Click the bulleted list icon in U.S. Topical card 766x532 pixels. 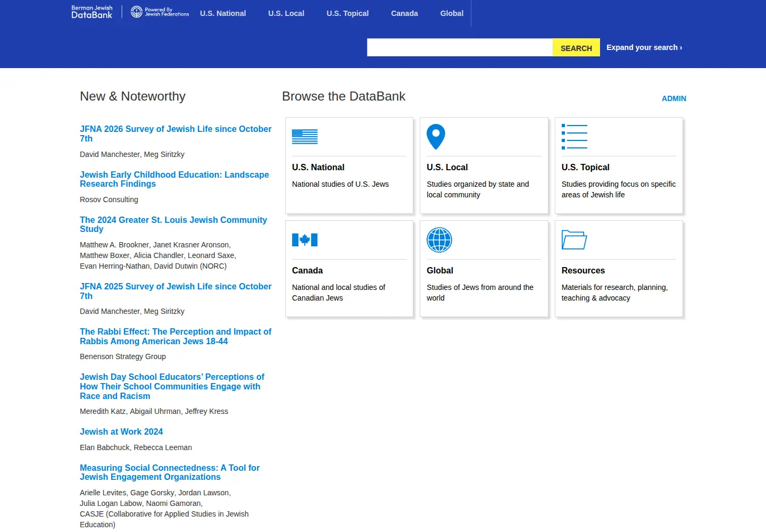(574, 137)
